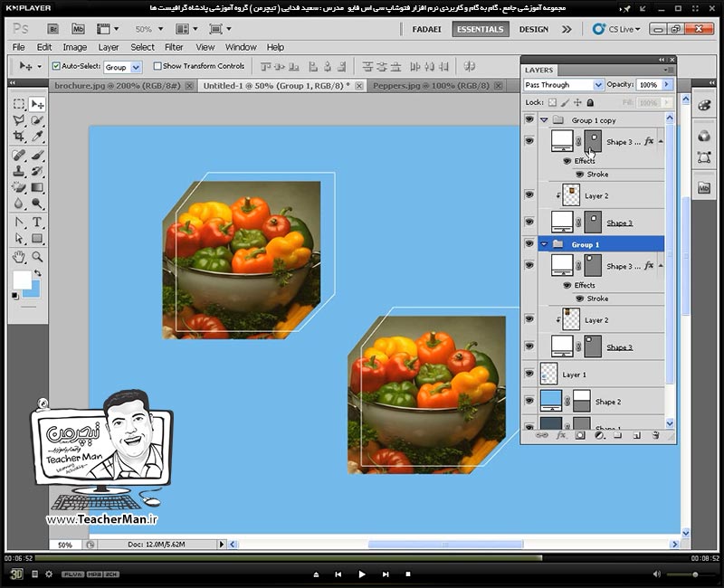Select the Dodge tool
The height and width of the screenshot is (588, 724).
coord(37,204)
